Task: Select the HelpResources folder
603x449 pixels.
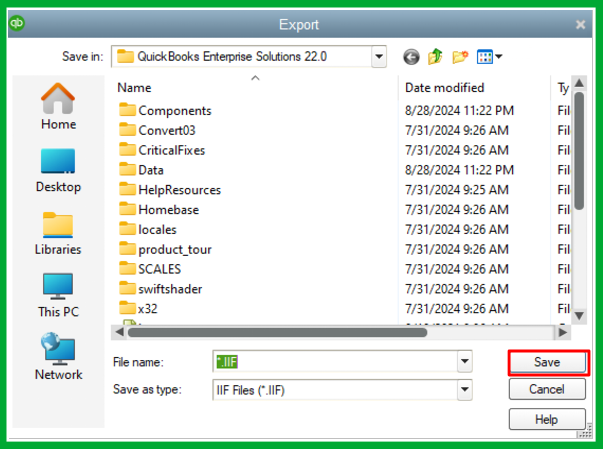Action: coord(170,190)
